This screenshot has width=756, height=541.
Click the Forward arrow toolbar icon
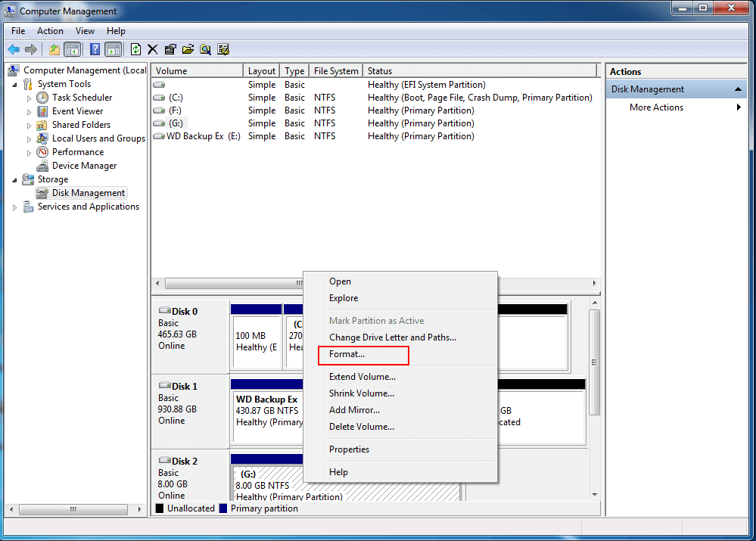pyautogui.click(x=31, y=49)
